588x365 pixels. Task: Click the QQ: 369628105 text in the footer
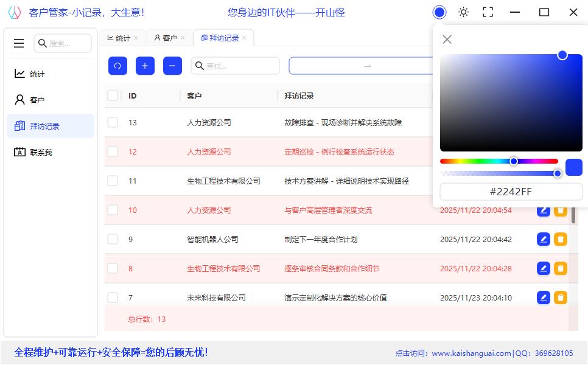pos(544,353)
